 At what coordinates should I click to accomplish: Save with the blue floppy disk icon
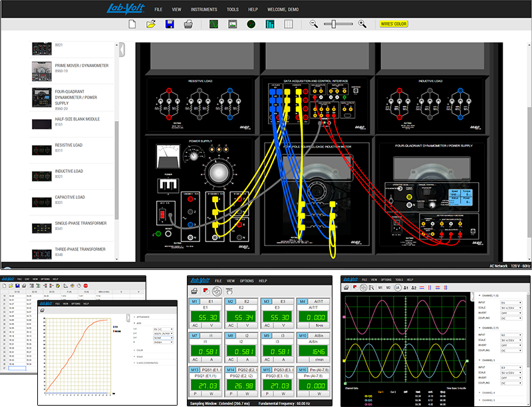coord(170,24)
